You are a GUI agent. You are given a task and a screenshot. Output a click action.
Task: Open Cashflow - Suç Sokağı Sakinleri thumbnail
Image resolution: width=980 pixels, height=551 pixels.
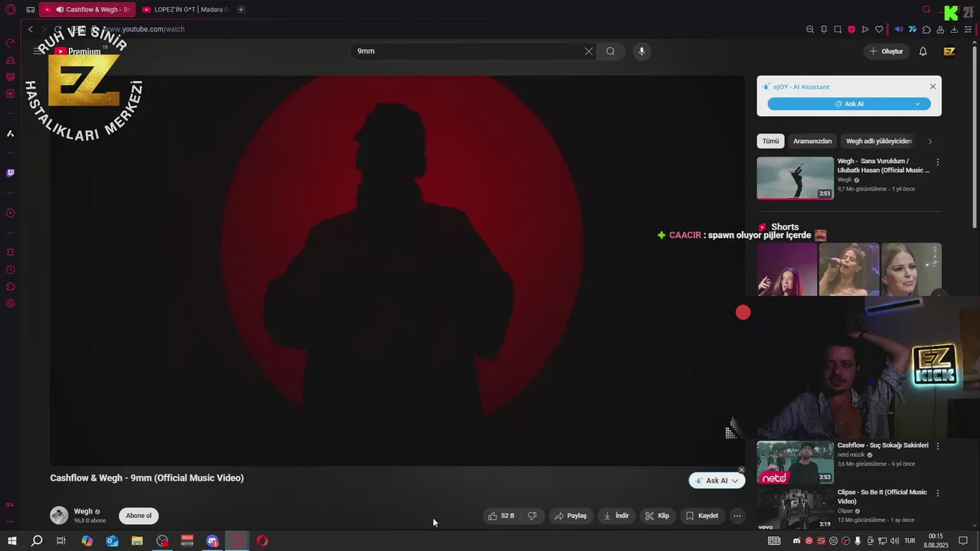click(795, 462)
